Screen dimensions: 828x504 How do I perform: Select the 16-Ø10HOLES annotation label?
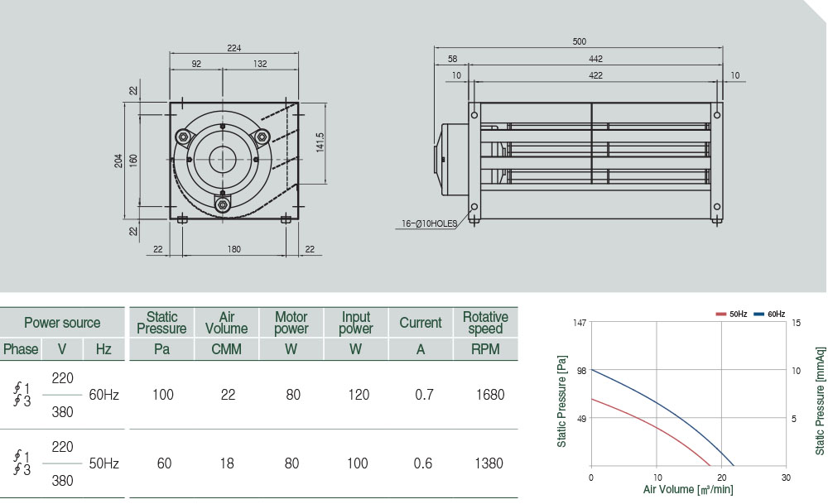[429, 223]
